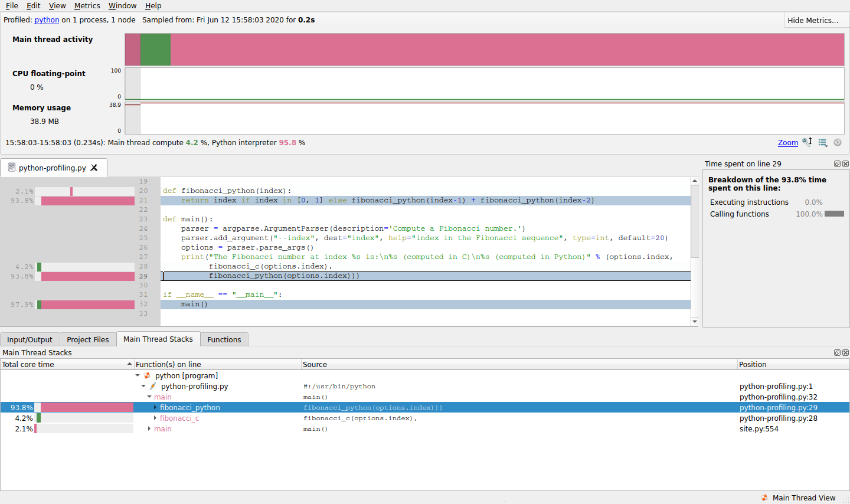Close the python-profiling.py source tab

[94, 168]
